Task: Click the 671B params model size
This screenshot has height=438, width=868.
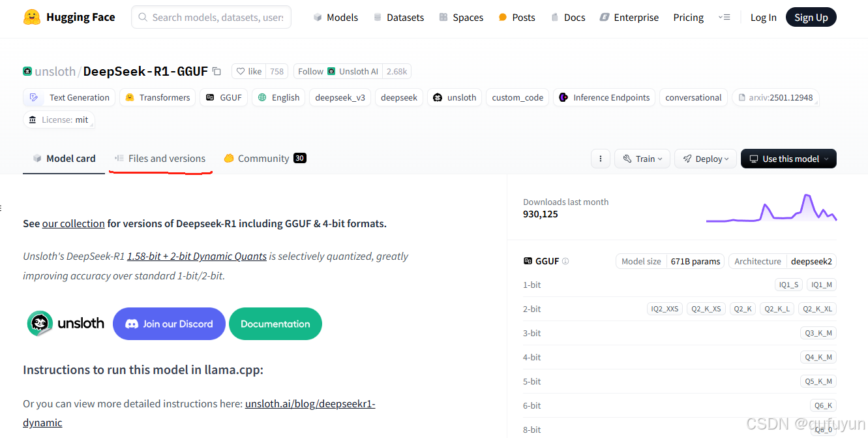Action: pyautogui.click(x=695, y=261)
